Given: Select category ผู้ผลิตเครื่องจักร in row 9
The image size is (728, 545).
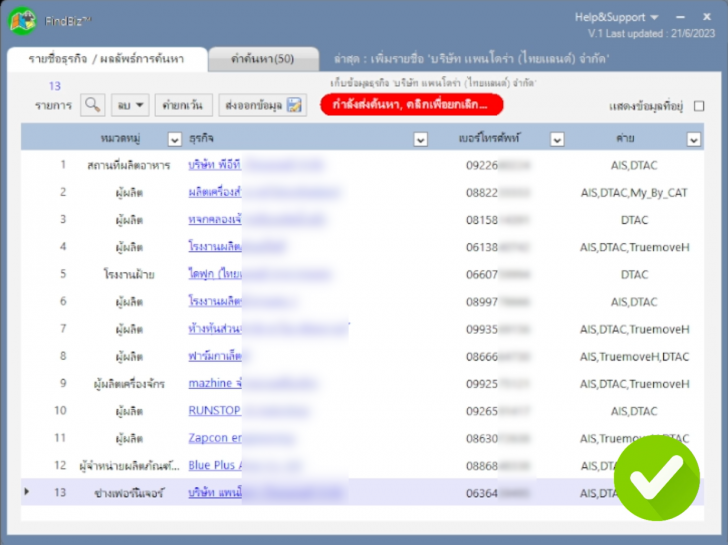Looking at the screenshot, I should [x=129, y=384].
